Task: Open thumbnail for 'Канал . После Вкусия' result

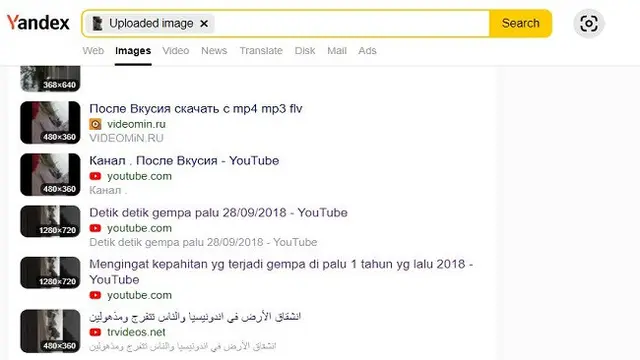Action: 50,175
